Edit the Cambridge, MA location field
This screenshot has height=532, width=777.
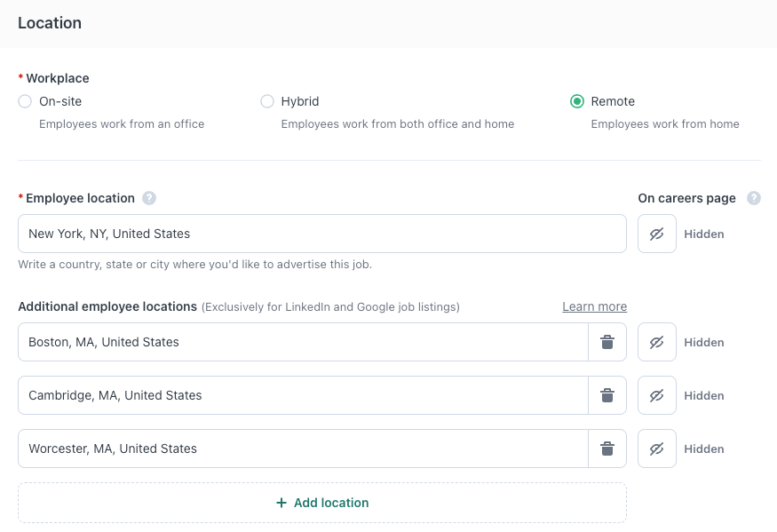point(304,395)
